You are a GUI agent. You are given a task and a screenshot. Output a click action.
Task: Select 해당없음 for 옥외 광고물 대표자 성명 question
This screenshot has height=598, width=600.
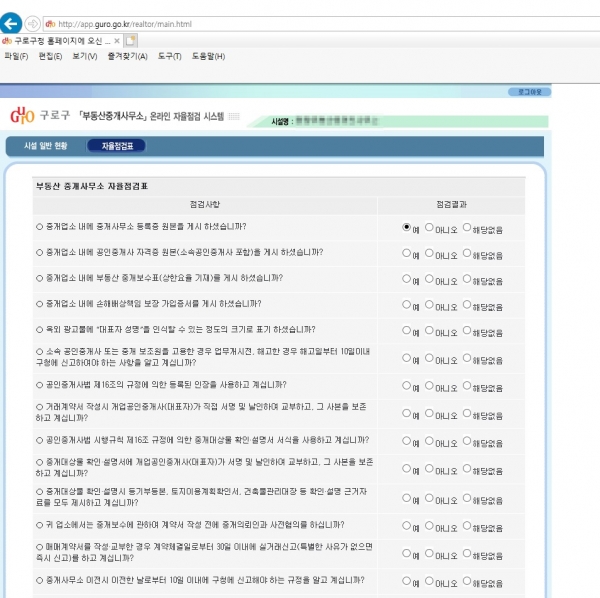pyautogui.click(x=467, y=330)
